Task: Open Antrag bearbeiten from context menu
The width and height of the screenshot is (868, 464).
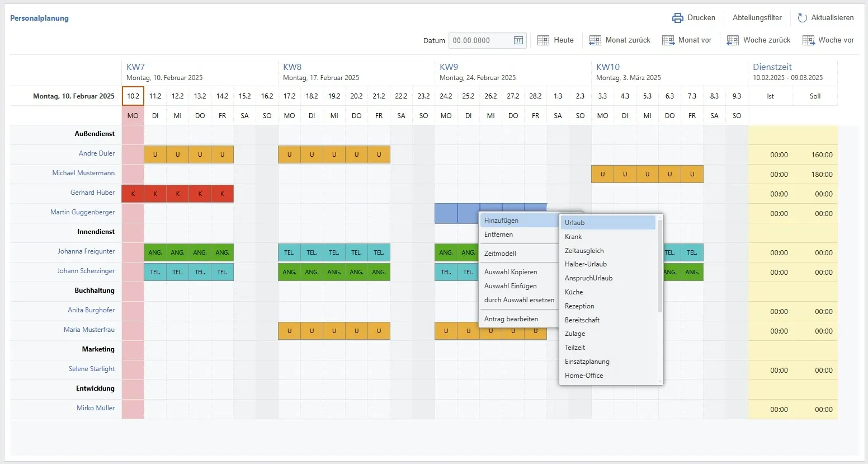Action: click(x=520, y=319)
